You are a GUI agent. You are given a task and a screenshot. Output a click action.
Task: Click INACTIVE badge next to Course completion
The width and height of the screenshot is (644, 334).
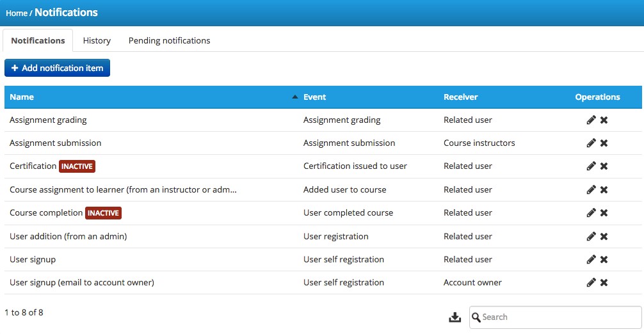[x=103, y=213]
